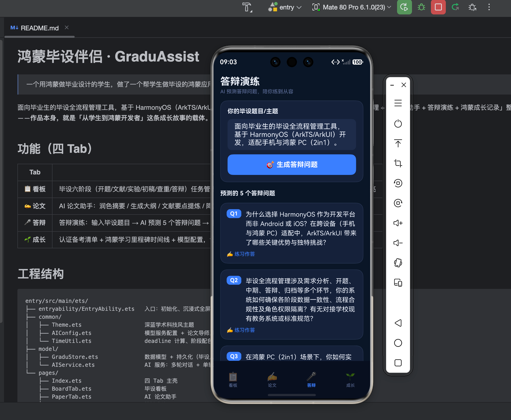
Task: Click the Q3 question card
Action: click(x=292, y=354)
